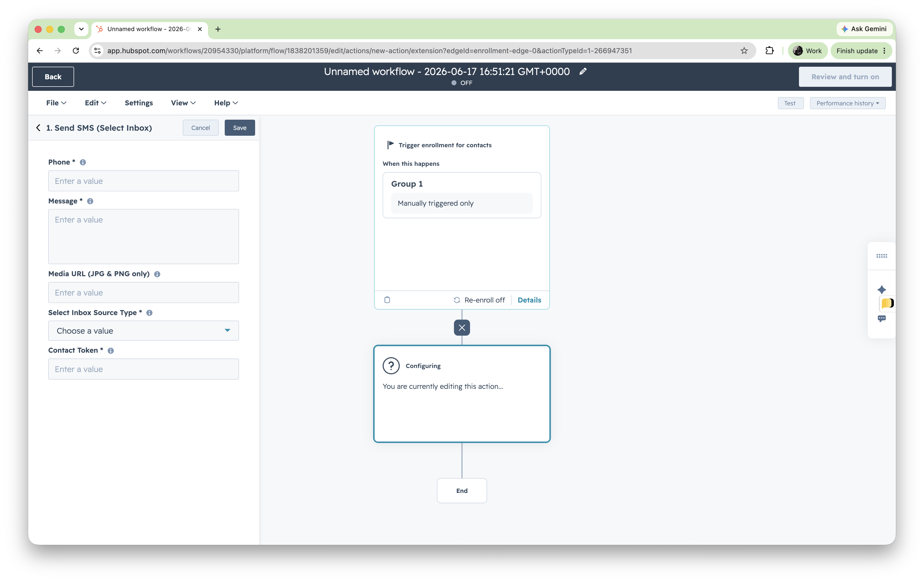This screenshot has height=582, width=924.
Task: Click the Phone field info icon
Action: (x=83, y=162)
